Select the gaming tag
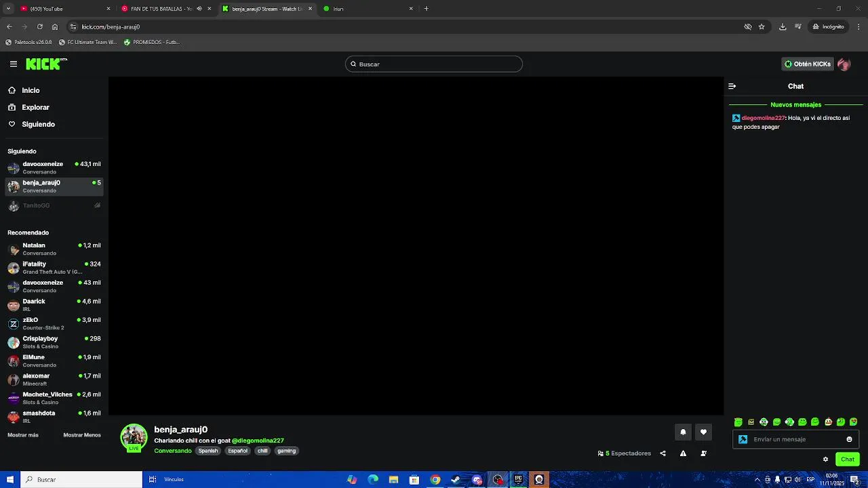 coord(286,451)
